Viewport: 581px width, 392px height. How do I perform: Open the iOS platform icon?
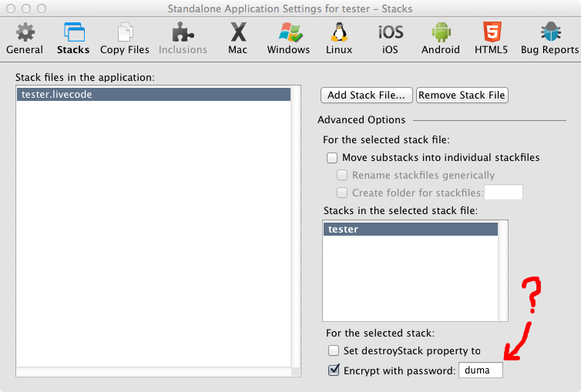(391, 32)
